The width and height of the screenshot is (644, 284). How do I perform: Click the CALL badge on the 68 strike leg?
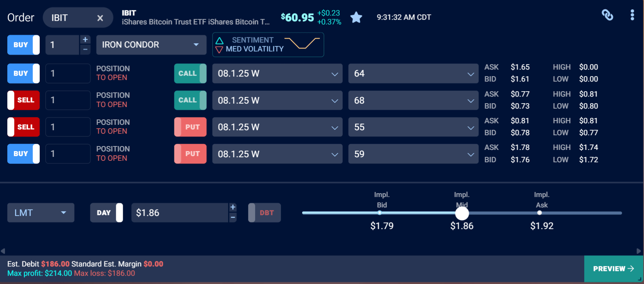pos(190,100)
